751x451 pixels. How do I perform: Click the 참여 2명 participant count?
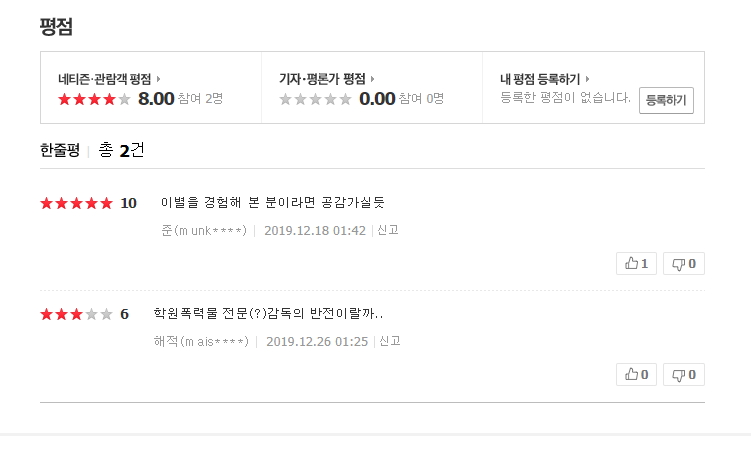point(200,99)
